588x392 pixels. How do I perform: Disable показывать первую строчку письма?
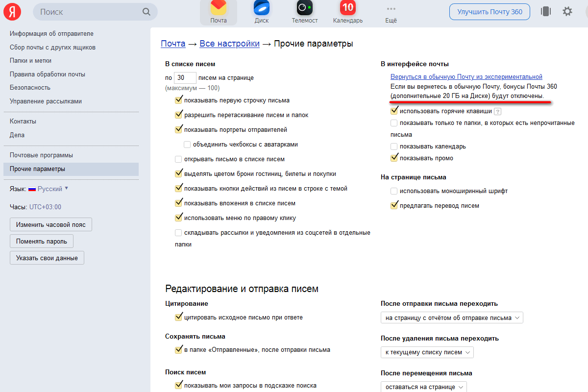(179, 99)
